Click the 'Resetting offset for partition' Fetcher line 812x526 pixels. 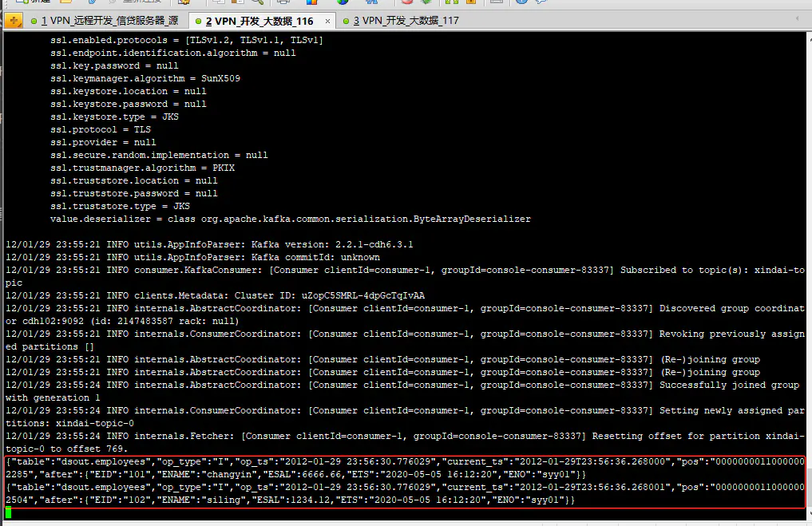(x=405, y=436)
